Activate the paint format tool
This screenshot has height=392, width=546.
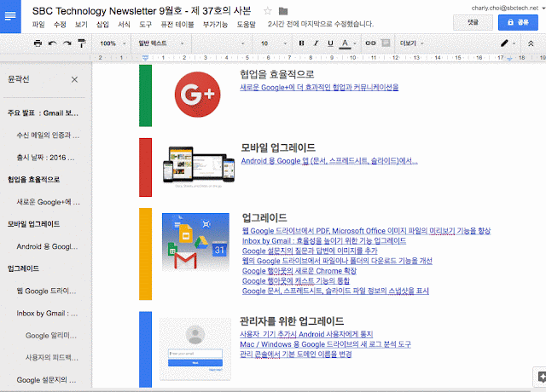coord(82,43)
